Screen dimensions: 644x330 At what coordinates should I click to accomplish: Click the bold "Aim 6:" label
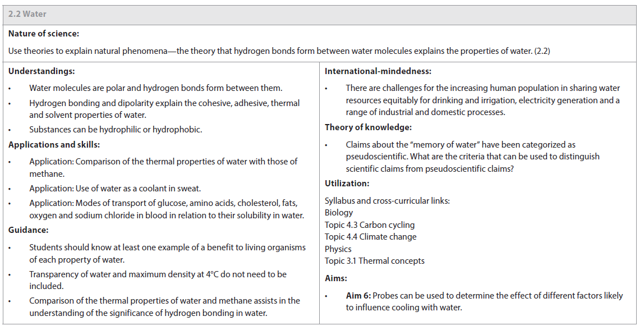pos(358,295)
